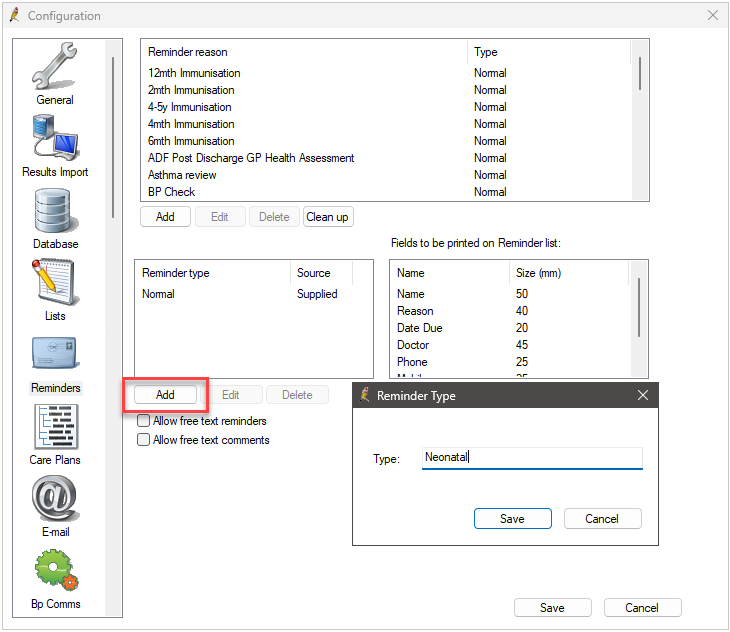Screen dimensions: 730x632
Task: Cancel the Reminder Type dialog
Action: pyautogui.click(x=602, y=518)
